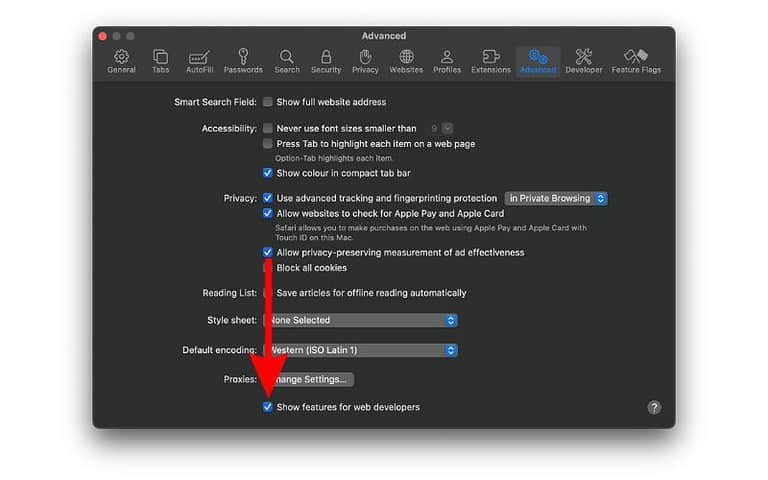Image resolution: width=768 pixels, height=480 pixels.
Task: Toggle Show colour in compact tab bar
Action: click(x=268, y=173)
